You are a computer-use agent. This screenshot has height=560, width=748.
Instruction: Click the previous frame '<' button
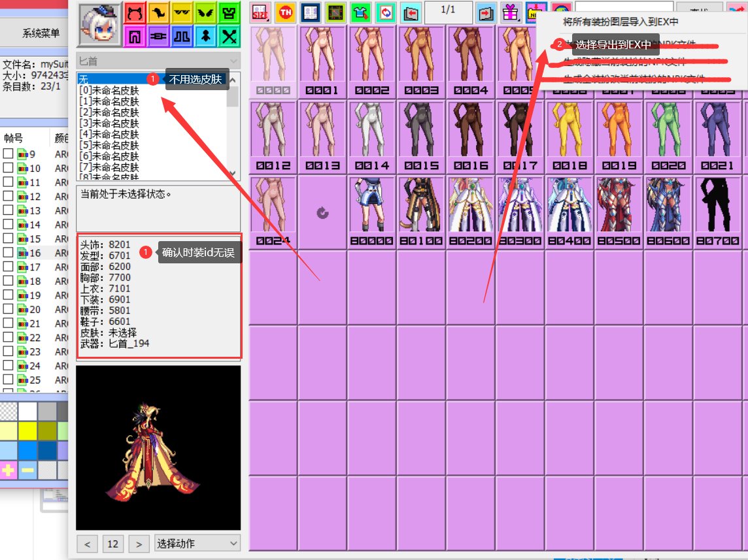(x=88, y=544)
